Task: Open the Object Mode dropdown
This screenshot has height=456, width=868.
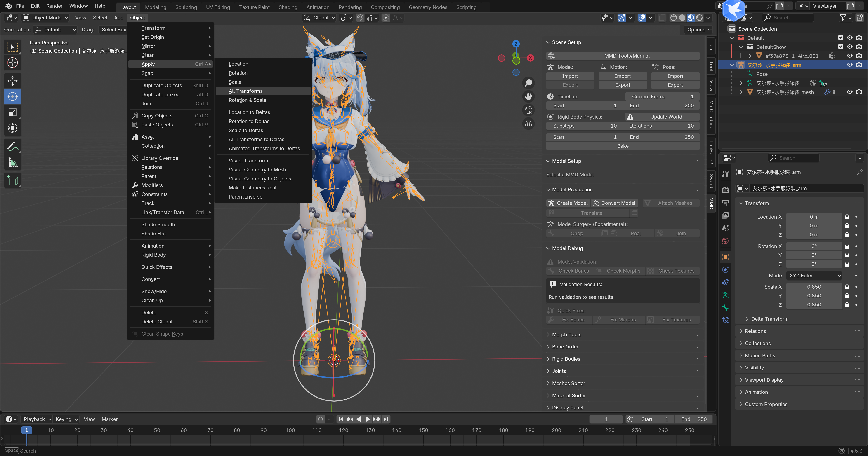Action: pyautogui.click(x=45, y=18)
